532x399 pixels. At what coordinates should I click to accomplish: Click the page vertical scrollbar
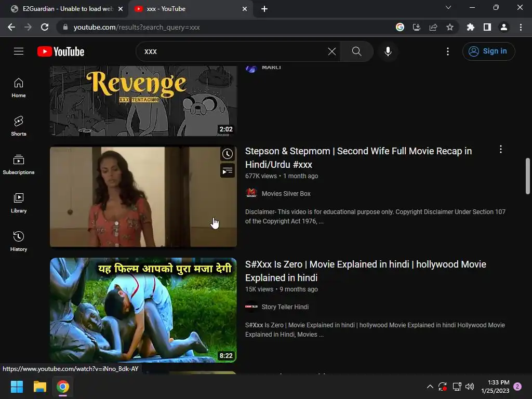click(528, 176)
